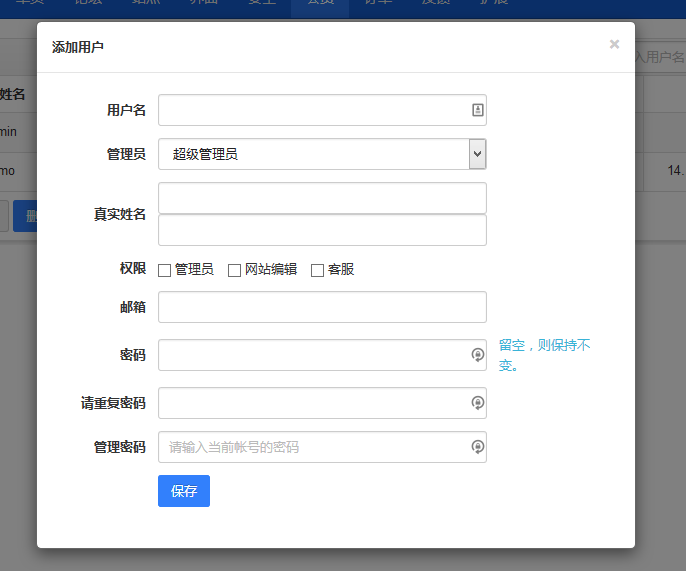Click the key icon in 请重复密码 field
This screenshot has height=571, width=686.
click(477, 403)
